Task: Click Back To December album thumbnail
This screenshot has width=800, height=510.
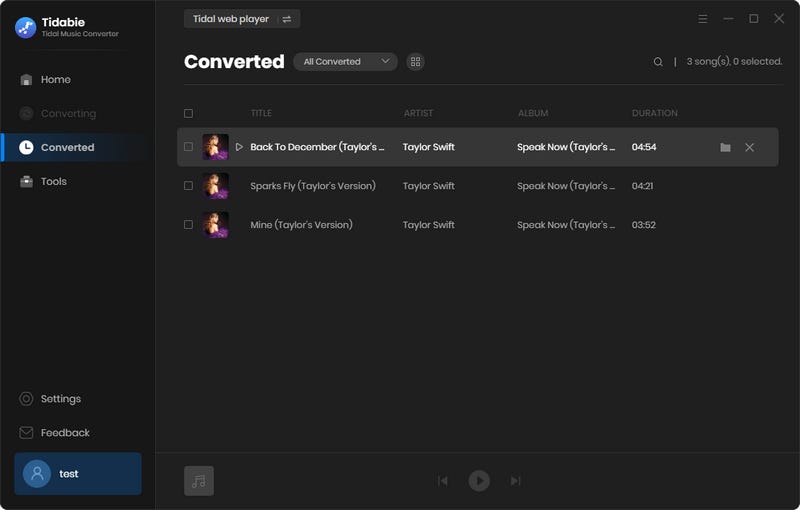Action: click(215, 147)
